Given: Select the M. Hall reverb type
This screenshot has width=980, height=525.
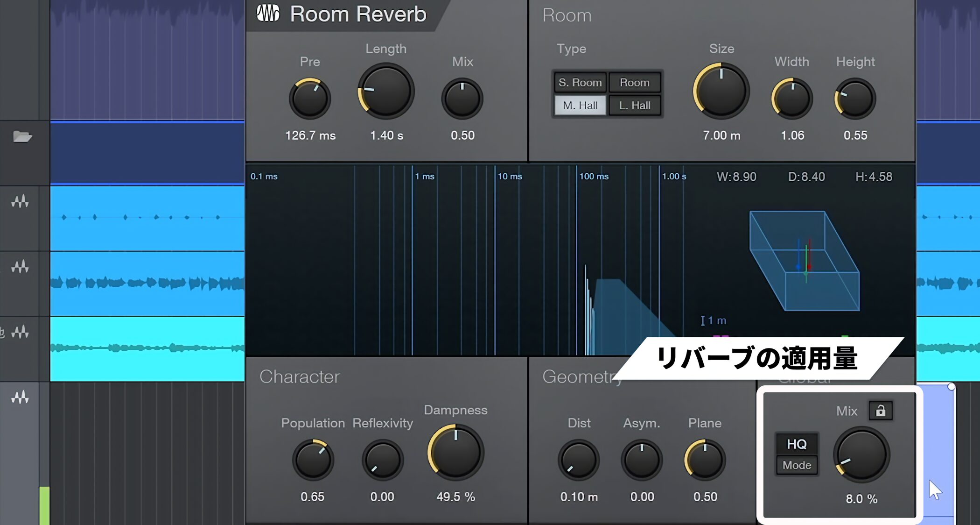Looking at the screenshot, I should coord(580,106).
